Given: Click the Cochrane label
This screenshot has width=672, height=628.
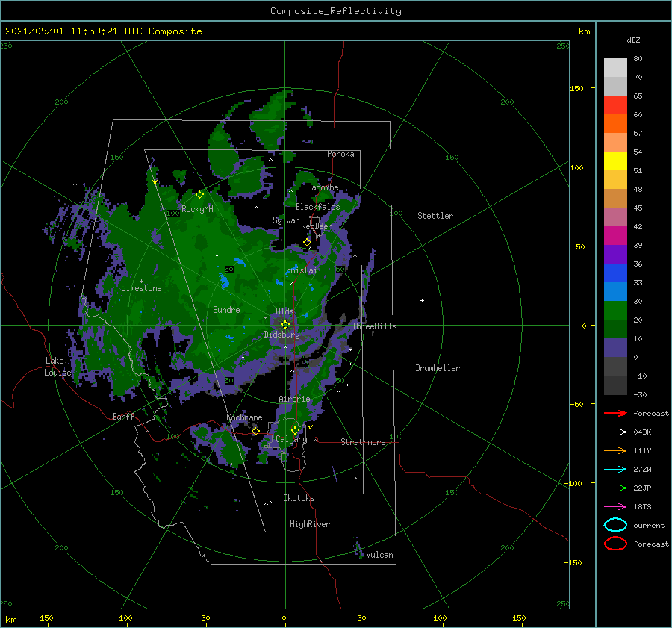Looking at the screenshot, I should coord(244,417).
